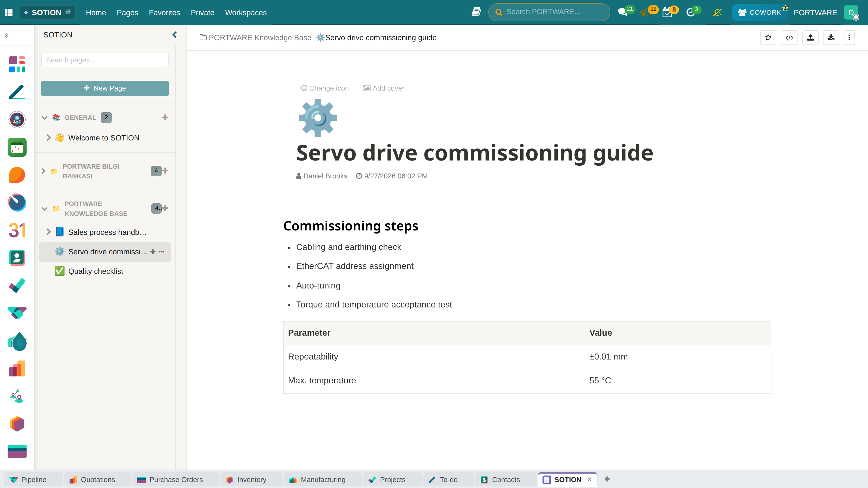Open the vertical dots more menu
The height and width of the screenshot is (488, 868).
849,37
